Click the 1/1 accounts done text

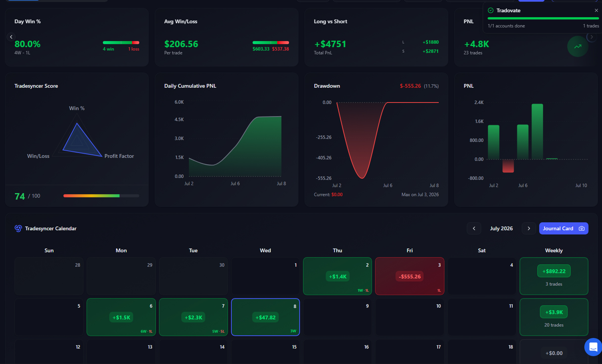click(506, 26)
